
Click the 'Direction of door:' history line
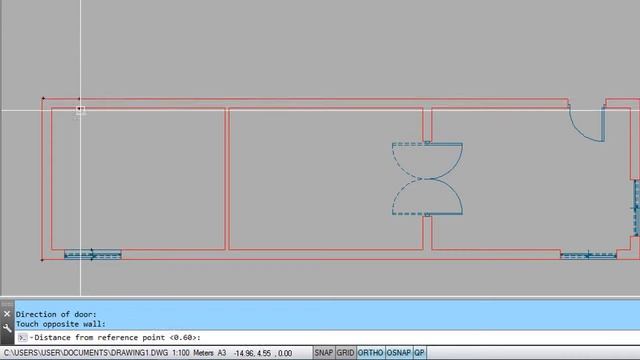pos(56,314)
